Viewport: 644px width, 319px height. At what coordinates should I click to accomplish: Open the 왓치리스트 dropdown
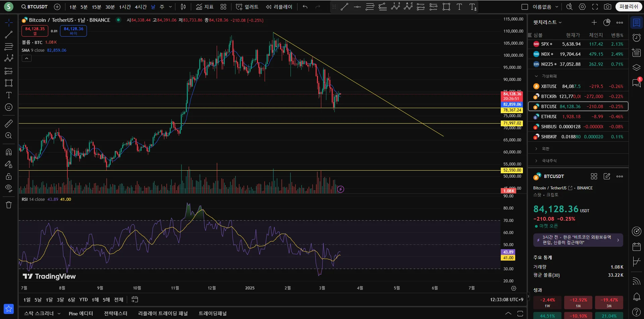click(x=547, y=22)
